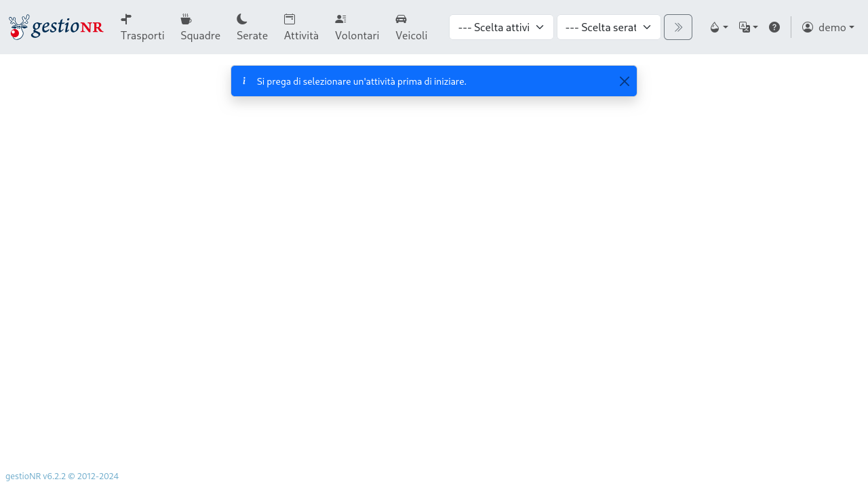Open the Attività menu item

coord(301,27)
